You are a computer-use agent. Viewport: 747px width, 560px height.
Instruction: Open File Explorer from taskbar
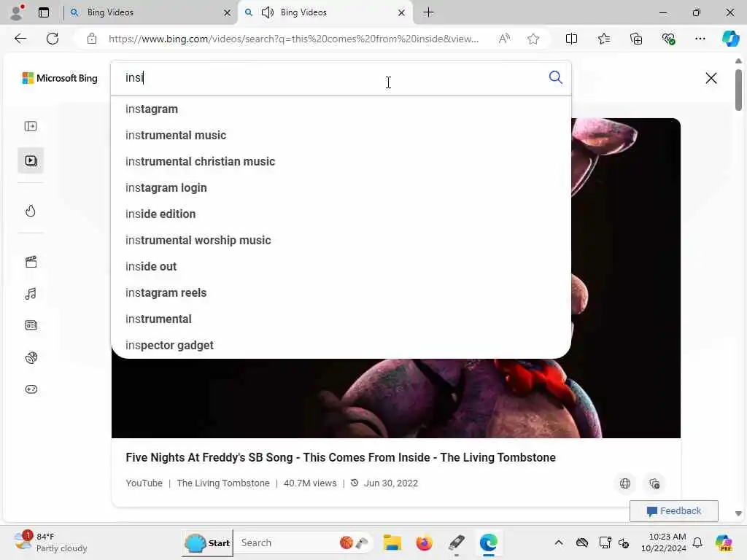(x=392, y=542)
